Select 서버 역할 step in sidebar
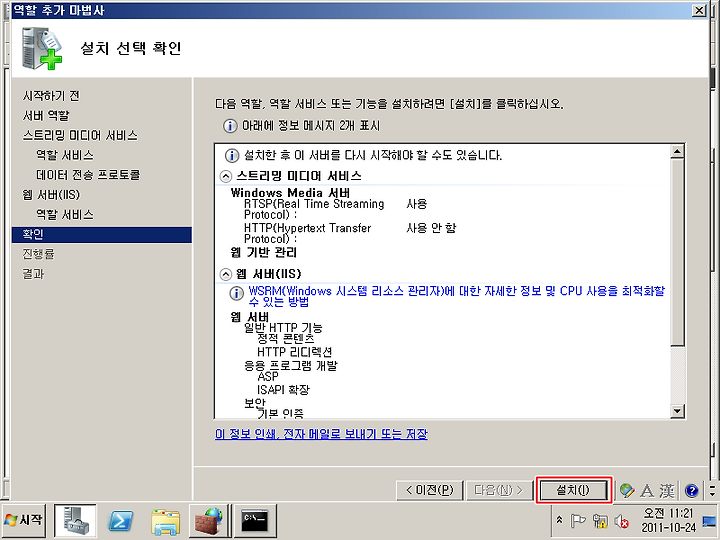 (x=46, y=116)
